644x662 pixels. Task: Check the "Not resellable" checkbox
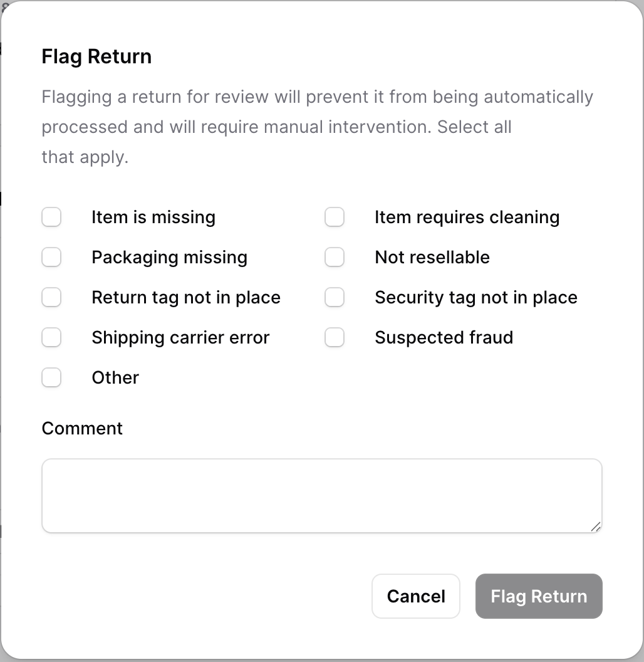pos(335,257)
